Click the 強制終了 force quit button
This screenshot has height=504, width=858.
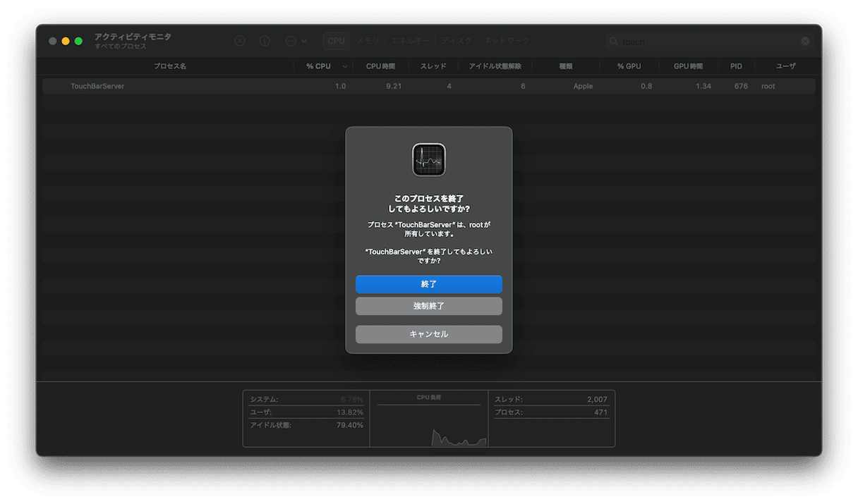(x=429, y=306)
